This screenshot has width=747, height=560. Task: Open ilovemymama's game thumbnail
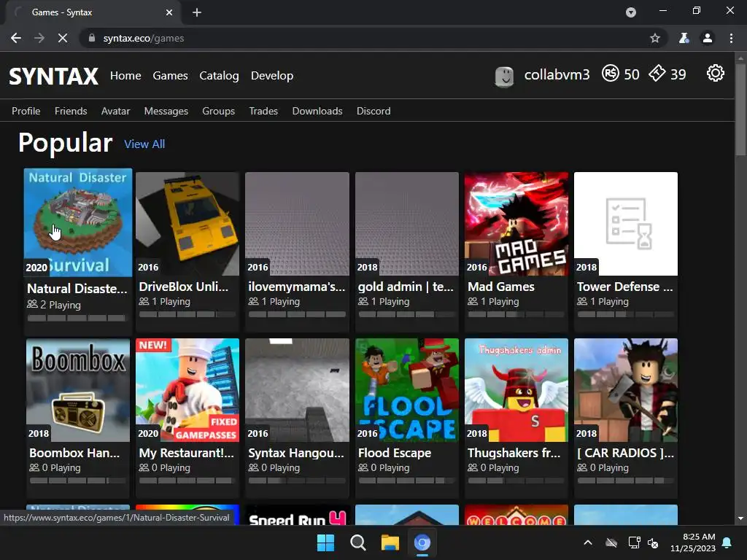tap(297, 224)
